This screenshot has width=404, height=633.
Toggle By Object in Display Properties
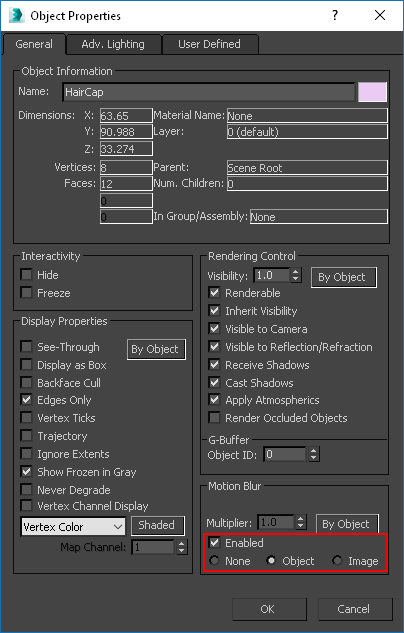(x=156, y=349)
